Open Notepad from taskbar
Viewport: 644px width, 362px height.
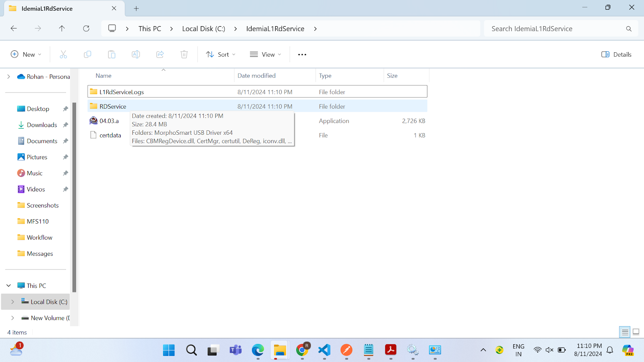pyautogui.click(x=368, y=350)
